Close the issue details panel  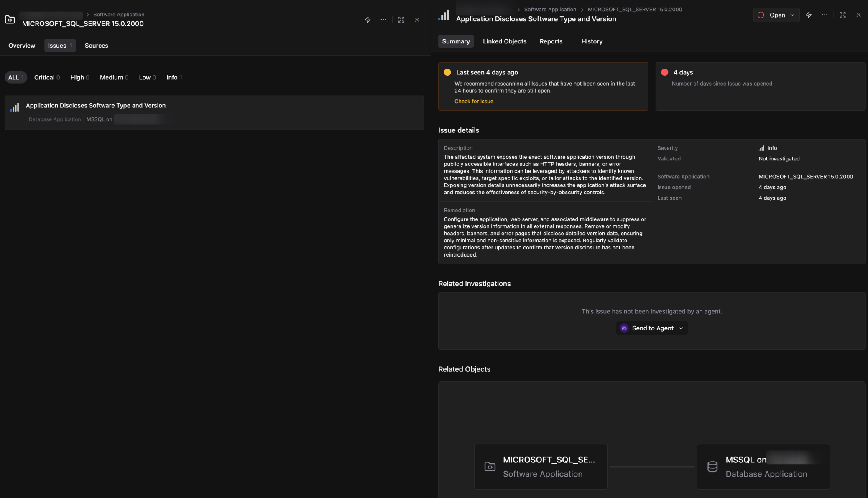pyautogui.click(x=858, y=15)
